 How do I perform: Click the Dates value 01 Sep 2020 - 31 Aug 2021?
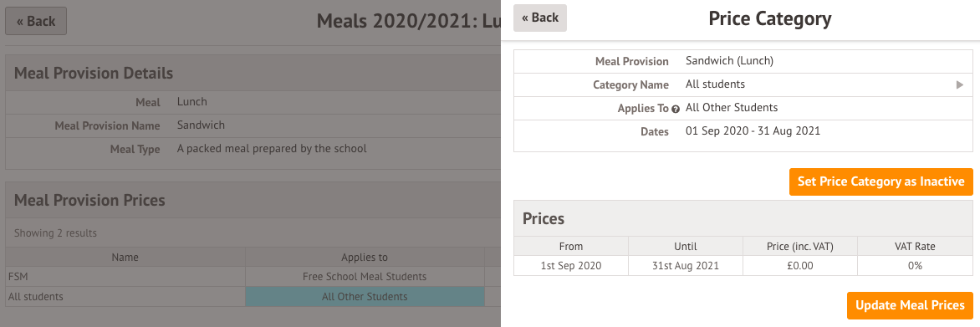coord(753,131)
